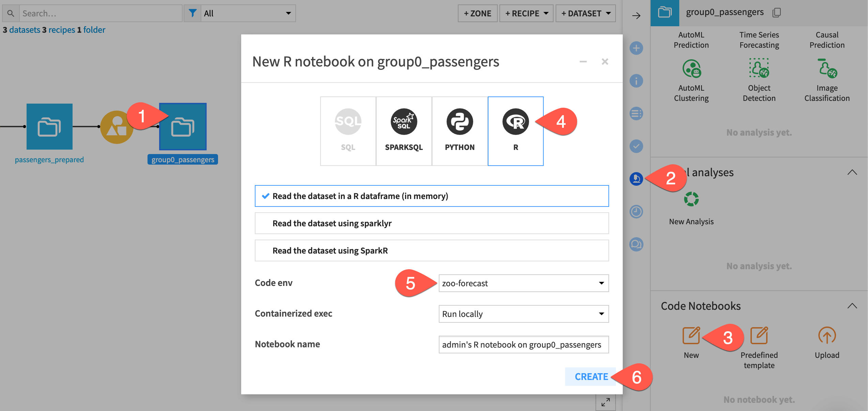Select the R notebook type

(x=515, y=131)
